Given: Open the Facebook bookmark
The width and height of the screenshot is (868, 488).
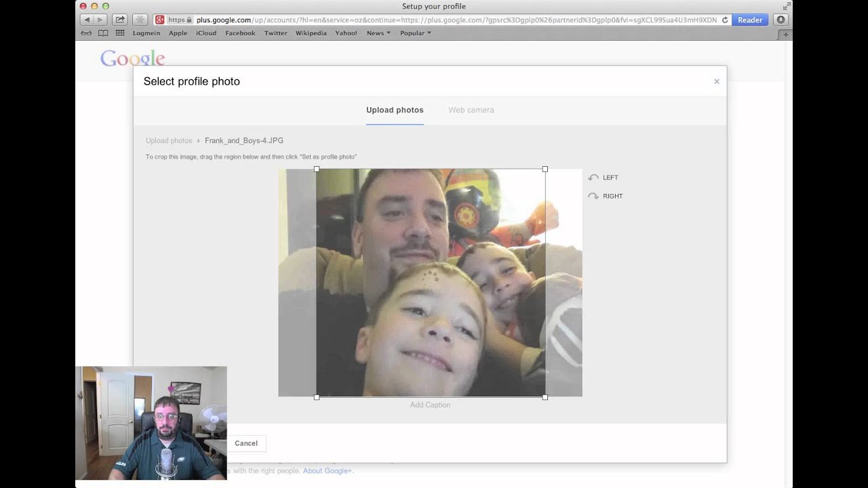Looking at the screenshot, I should coord(240,33).
